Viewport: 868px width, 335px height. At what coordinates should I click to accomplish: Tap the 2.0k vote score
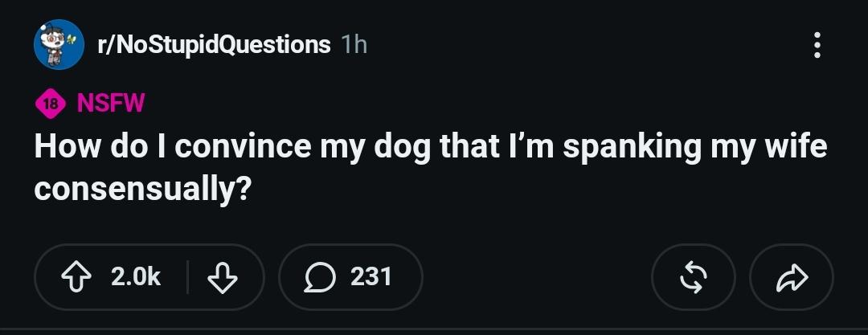[136, 277]
